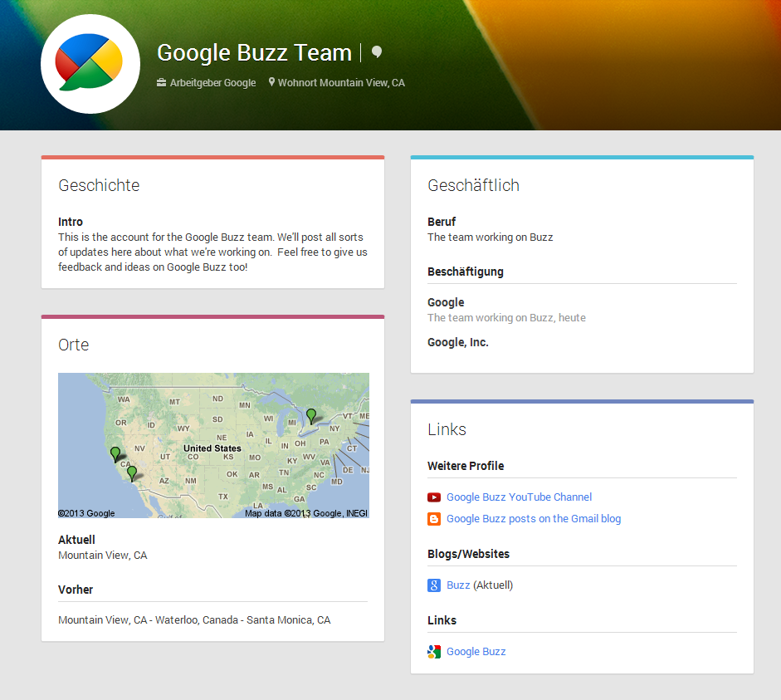Click 'The team working on Buzz' under Beruf

tap(491, 237)
